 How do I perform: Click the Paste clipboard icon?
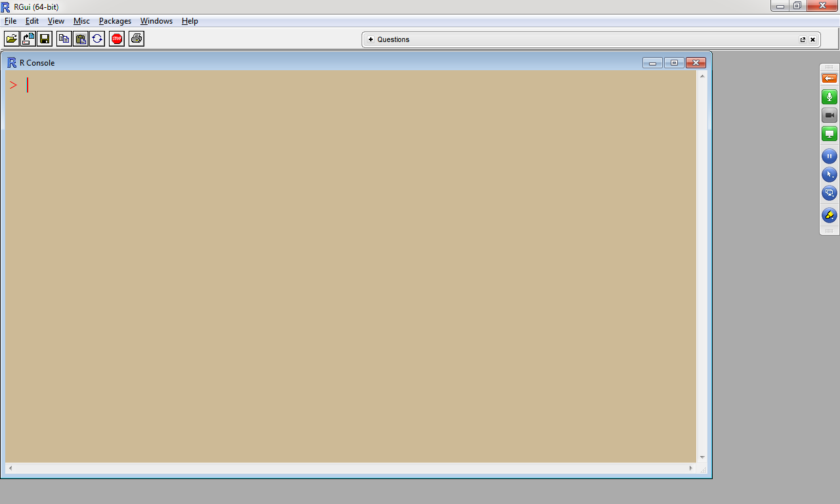tap(81, 39)
